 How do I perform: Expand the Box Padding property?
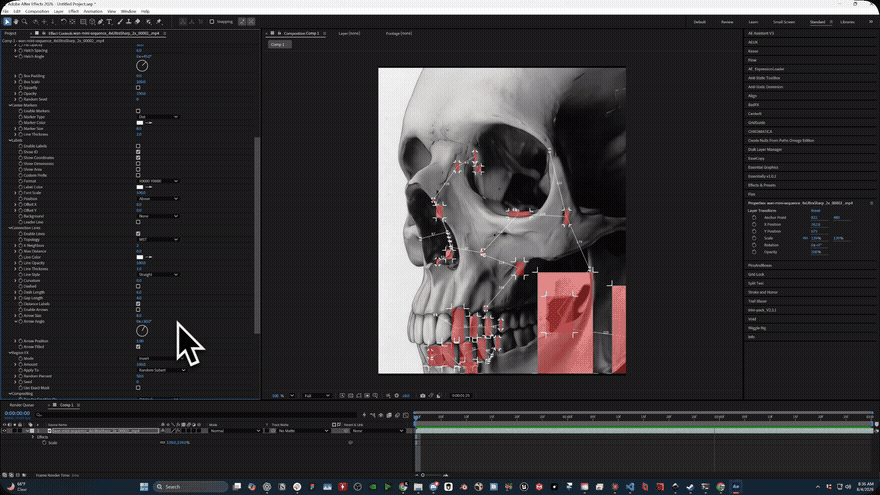15,76
